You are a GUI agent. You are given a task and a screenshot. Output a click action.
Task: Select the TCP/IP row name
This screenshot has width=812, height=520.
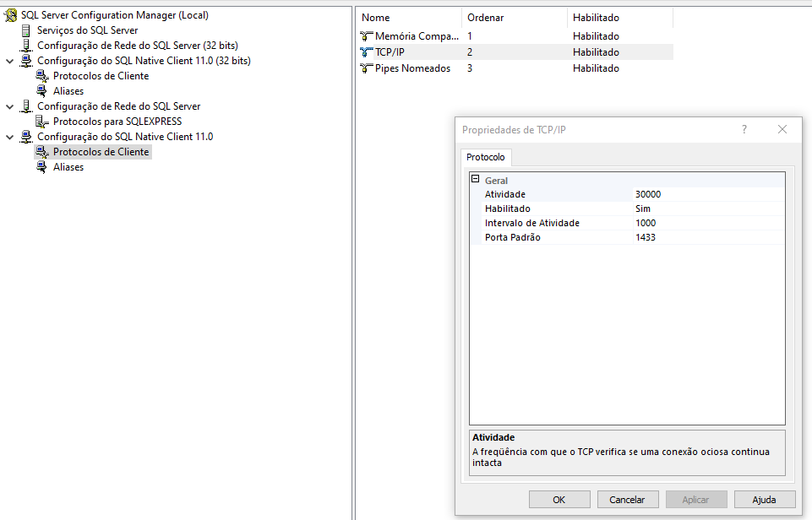click(390, 52)
